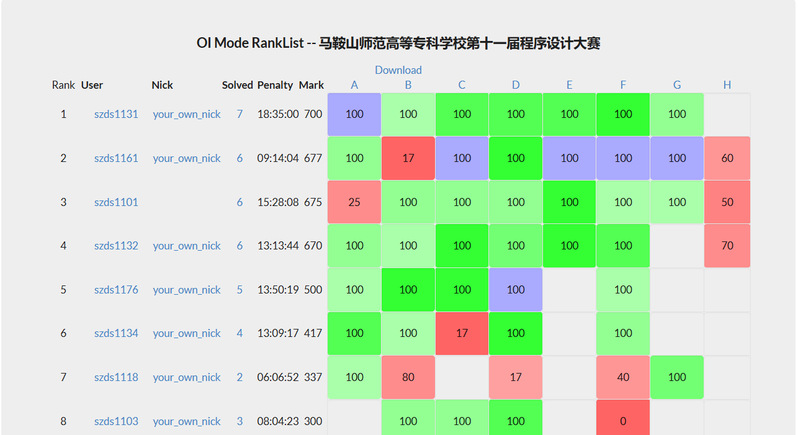The height and width of the screenshot is (435, 798).
Task: Click the red 80 cell for szds1118
Action: pyautogui.click(x=408, y=377)
